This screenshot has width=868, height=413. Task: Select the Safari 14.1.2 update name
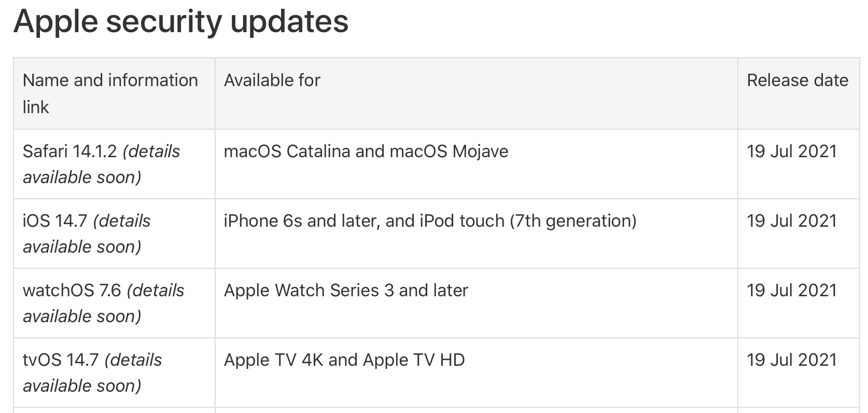coord(71,152)
